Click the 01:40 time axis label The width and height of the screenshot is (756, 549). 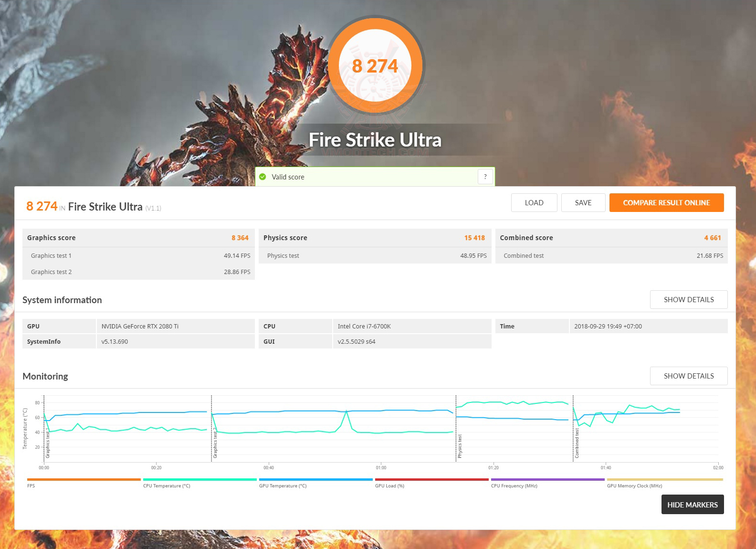point(606,467)
